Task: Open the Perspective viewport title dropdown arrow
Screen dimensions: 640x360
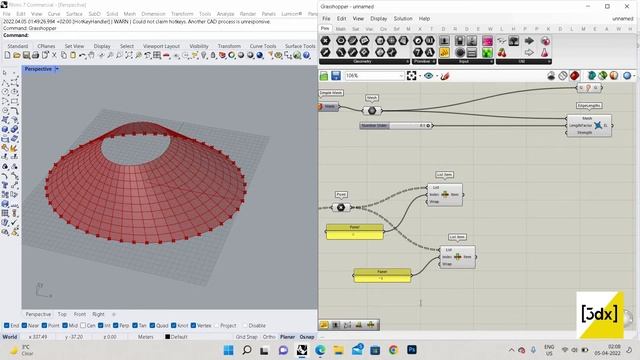Action: click(57, 69)
